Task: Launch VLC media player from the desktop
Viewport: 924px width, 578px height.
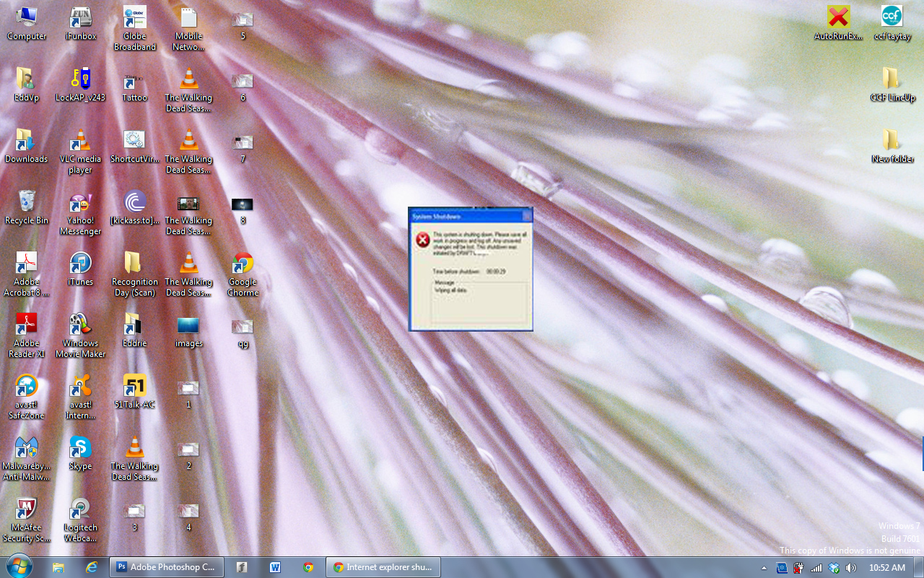Action: coord(80,152)
